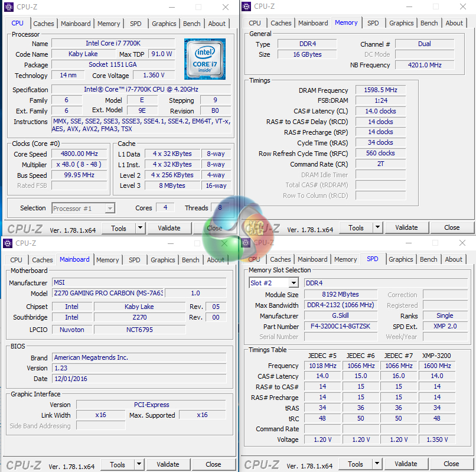476x472 pixels.
Task: Open About tab in the SPD window
Action: pyautogui.click(x=454, y=259)
